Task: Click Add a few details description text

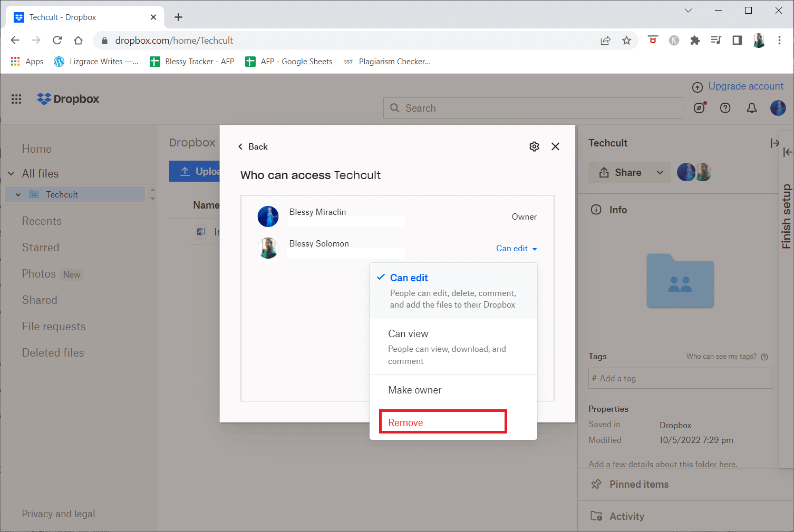Action: [x=663, y=464]
